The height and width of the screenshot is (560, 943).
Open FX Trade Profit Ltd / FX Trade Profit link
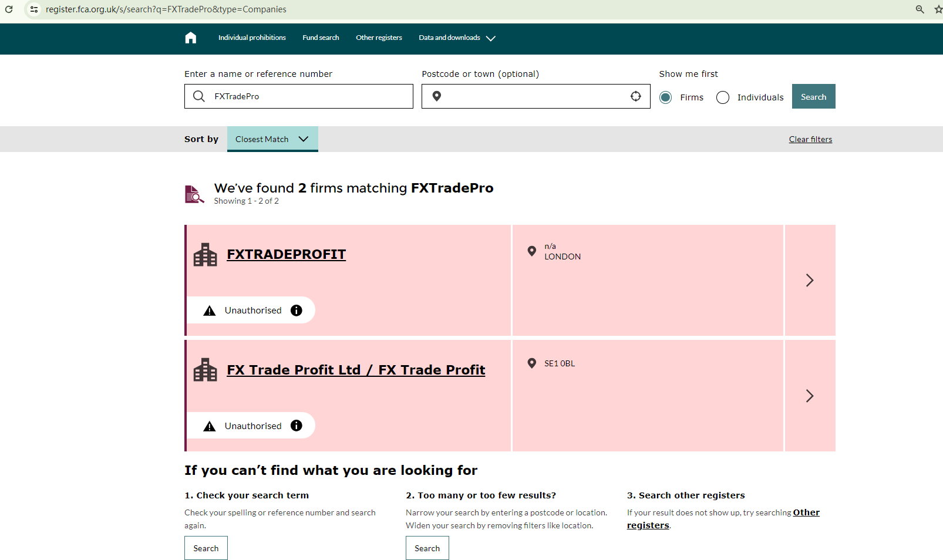(x=356, y=370)
